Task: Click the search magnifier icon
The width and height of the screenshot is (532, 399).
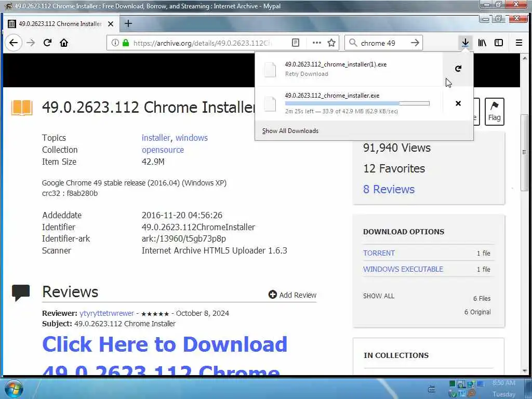Action: tap(353, 43)
